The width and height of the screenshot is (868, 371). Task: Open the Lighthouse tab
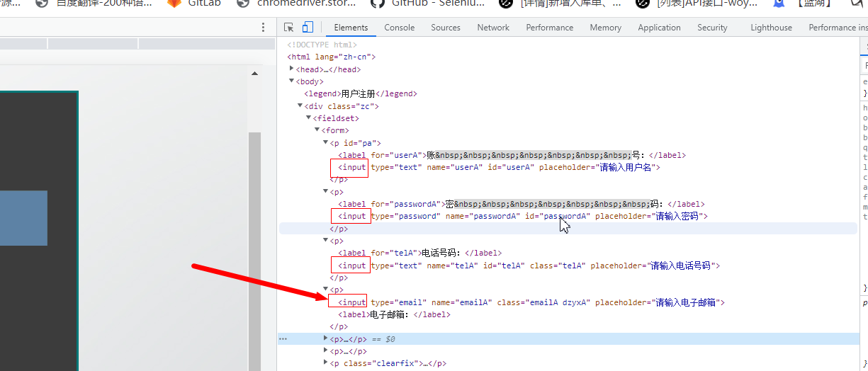click(x=772, y=28)
